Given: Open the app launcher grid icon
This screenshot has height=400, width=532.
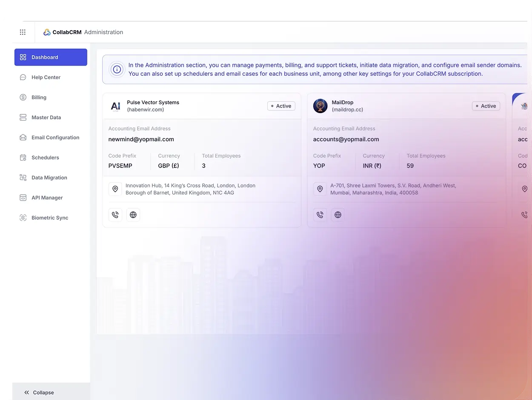Looking at the screenshot, I should pos(23,32).
